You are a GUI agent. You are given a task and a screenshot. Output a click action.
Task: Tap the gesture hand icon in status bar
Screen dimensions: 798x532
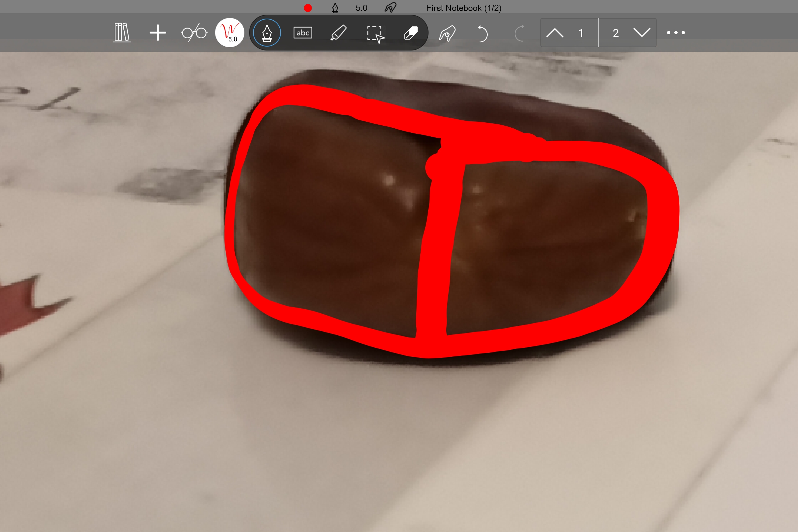(x=390, y=7)
